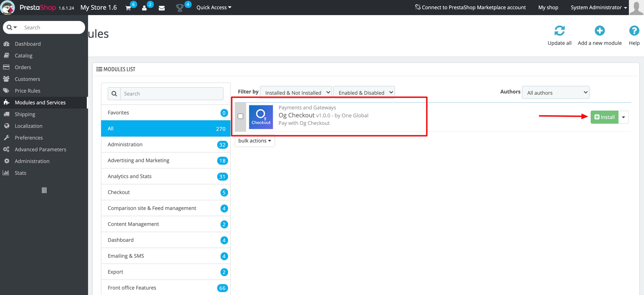This screenshot has height=295, width=644.
Task: Install the Og Checkout module
Action: click(604, 117)
